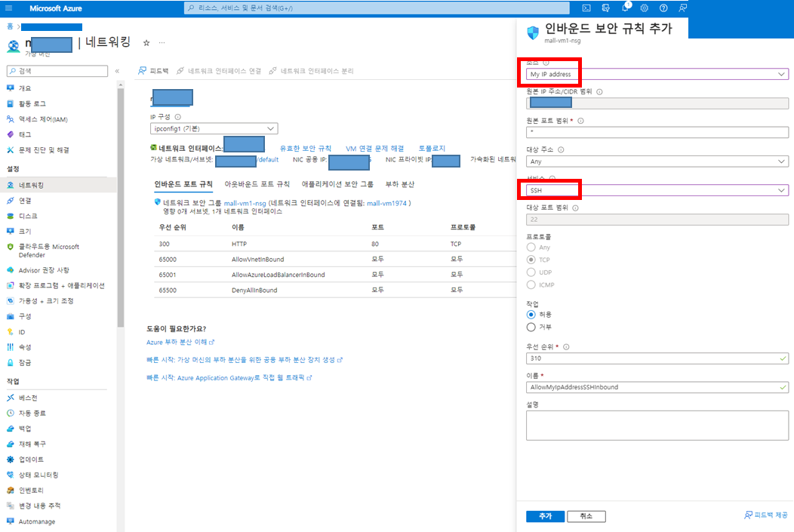
Task: Switch to 아웃바운드 포트 규칙 tab
Action: (x=257, y=184)
